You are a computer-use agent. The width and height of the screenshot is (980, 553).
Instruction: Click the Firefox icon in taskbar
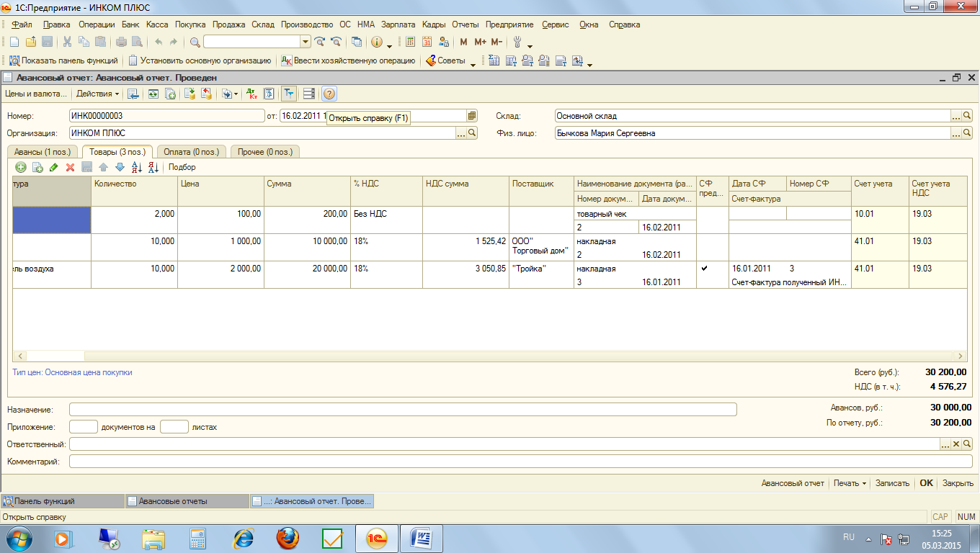[x=288, y=538]
